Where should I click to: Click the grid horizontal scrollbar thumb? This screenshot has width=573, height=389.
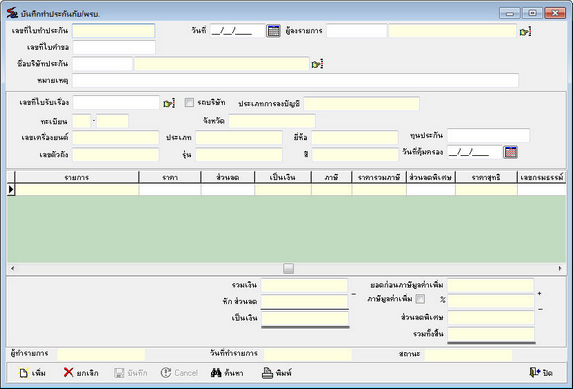pos(288,268)
